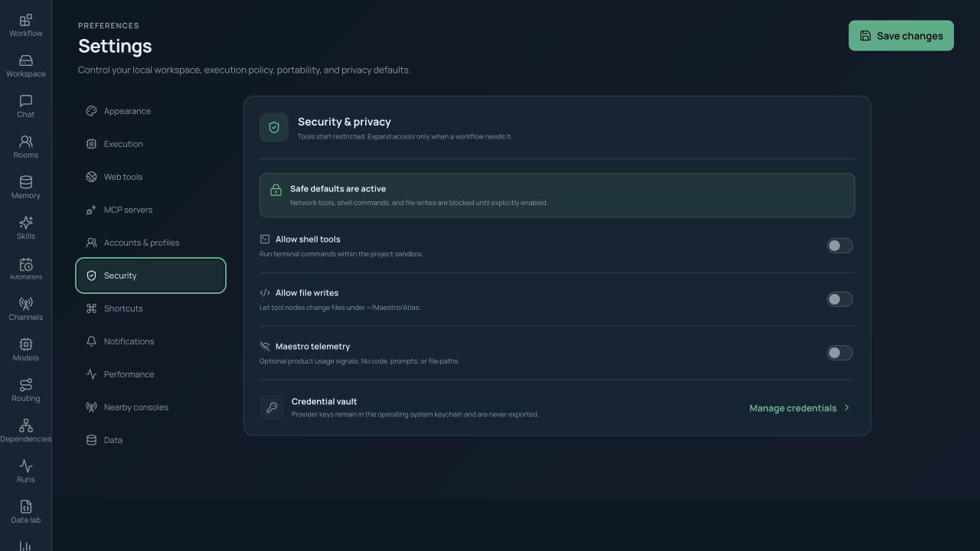Enable the Allow shell tools switch

tap(840, 246)
